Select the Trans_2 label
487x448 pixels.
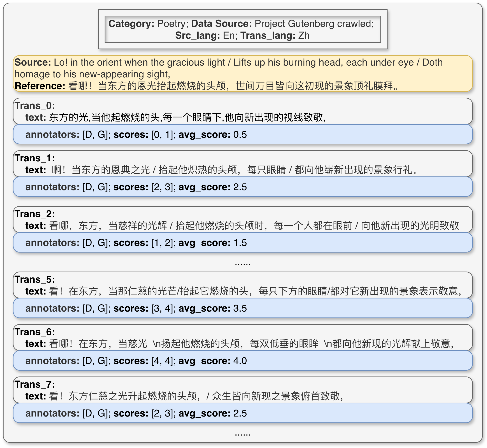point(35,214)
